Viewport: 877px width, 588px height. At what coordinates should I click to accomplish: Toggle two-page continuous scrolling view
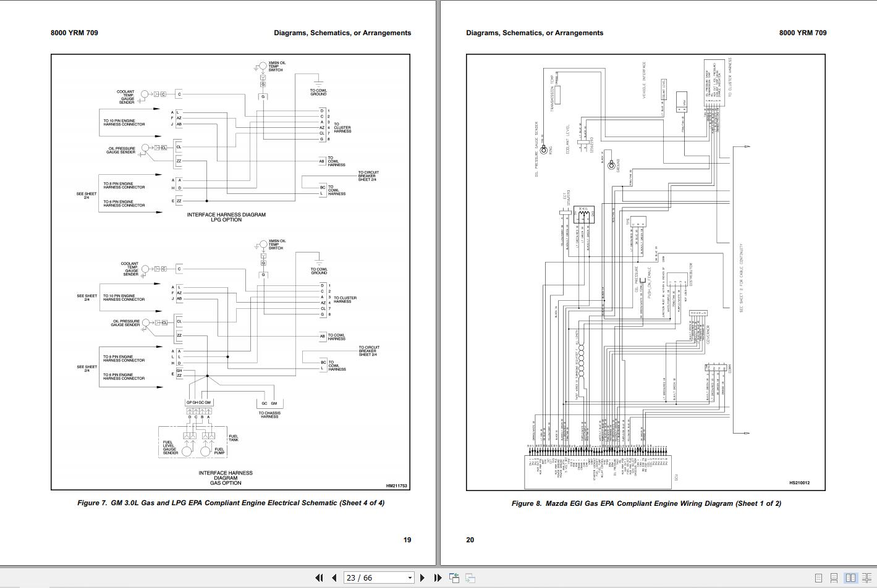pos(866,578)
